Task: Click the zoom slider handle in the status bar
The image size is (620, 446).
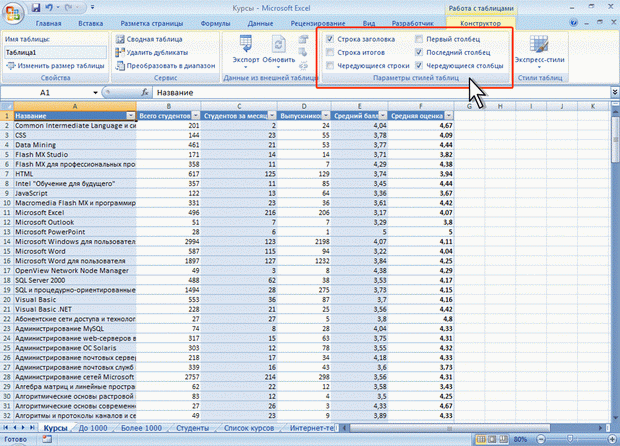Action: pyautogui.click(x=570, y=439)
